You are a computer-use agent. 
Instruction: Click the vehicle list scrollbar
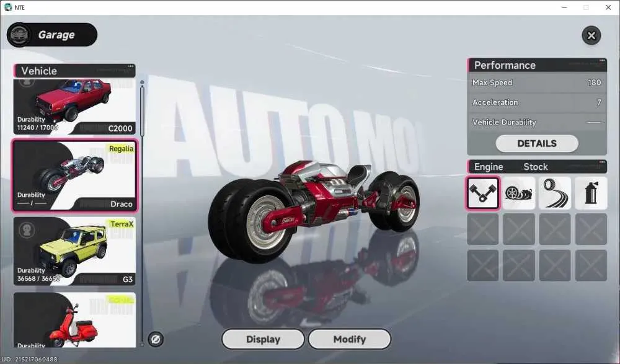click(142, 111)
